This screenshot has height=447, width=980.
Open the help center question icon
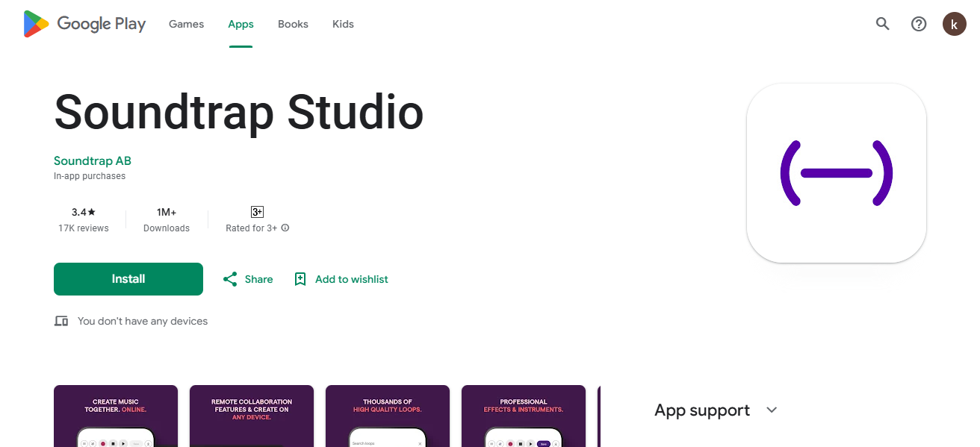tap(919, 24)
